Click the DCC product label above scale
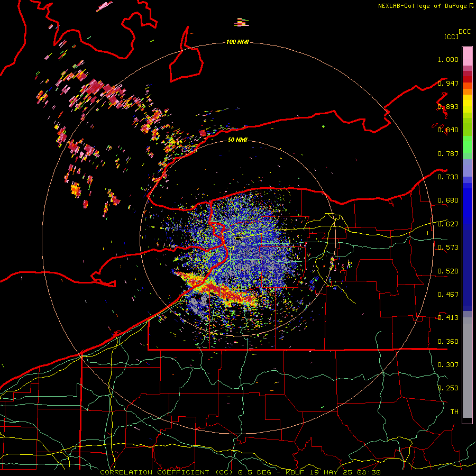This screenshot has height=476, width=476. [x=465, y=32]
